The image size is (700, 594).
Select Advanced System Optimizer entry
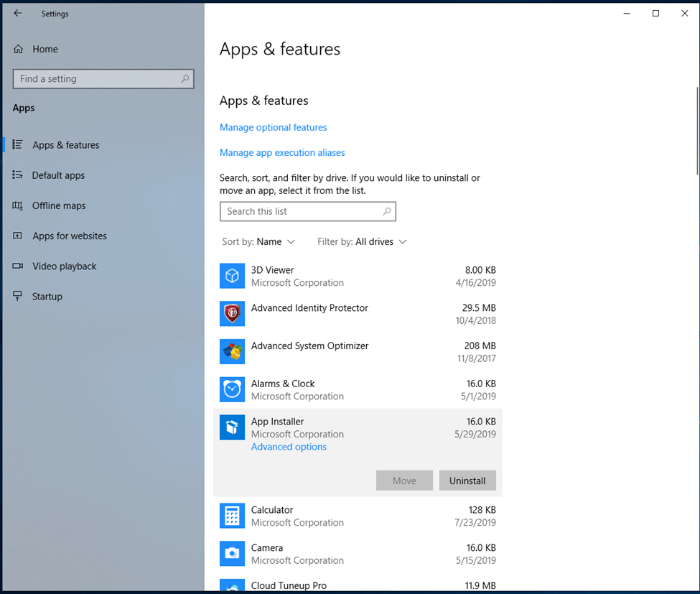(310, 345)
